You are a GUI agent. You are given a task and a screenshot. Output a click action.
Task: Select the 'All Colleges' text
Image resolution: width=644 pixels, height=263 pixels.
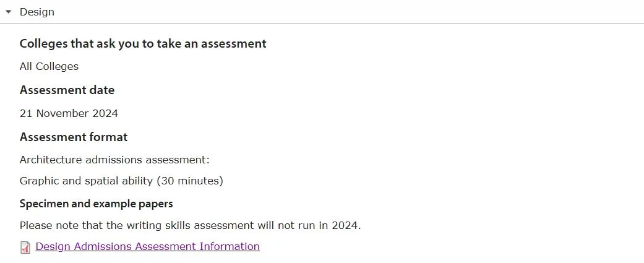pyautogui.click(x=49, y=67)
